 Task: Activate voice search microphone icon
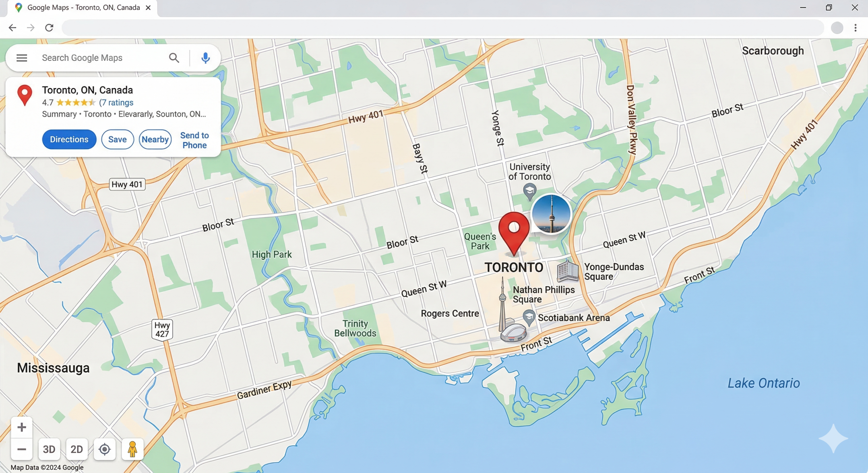coord(205,58)
